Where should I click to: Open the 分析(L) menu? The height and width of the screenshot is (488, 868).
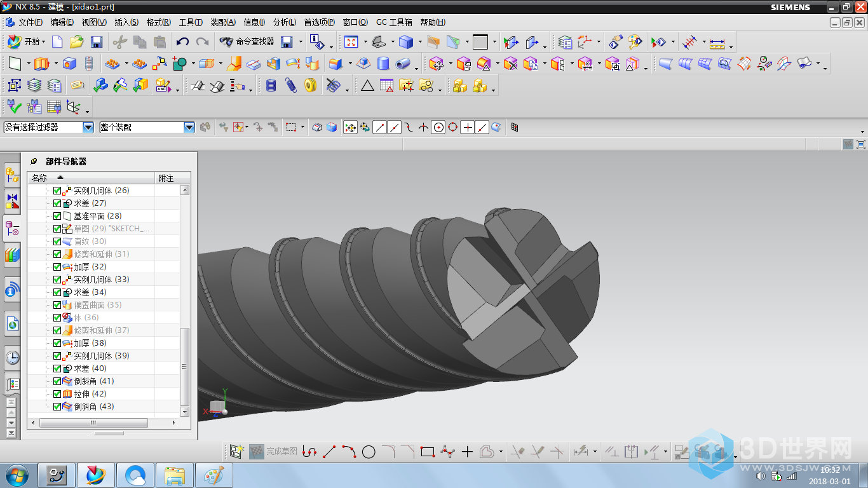(285, 22)
